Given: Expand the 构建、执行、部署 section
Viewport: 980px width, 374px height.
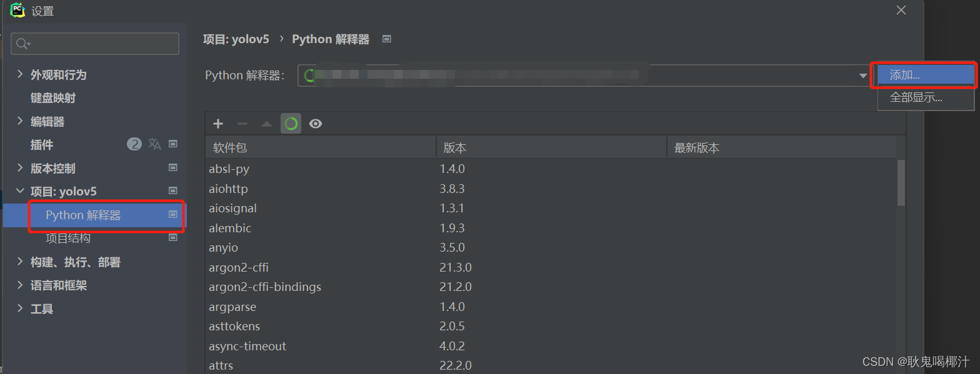Looking at the screenshot, I should click(20, 262).
